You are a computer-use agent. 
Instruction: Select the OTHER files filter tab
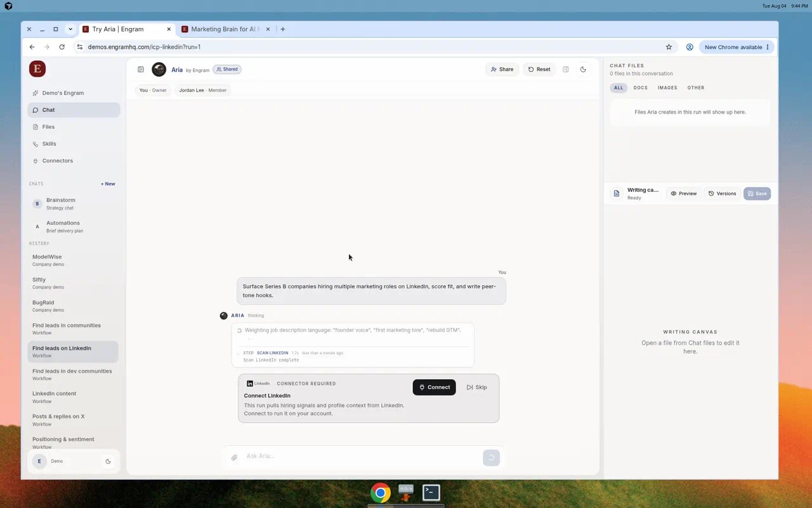pos(696,88)
